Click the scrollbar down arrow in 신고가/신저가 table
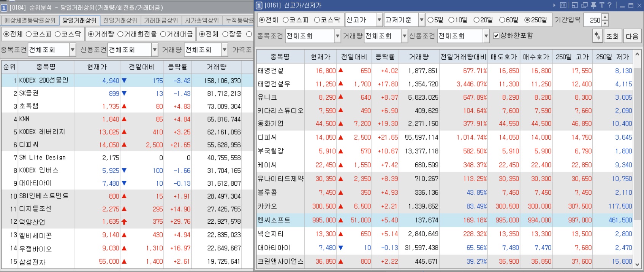The image size is (644, 272). coord(637,264)
